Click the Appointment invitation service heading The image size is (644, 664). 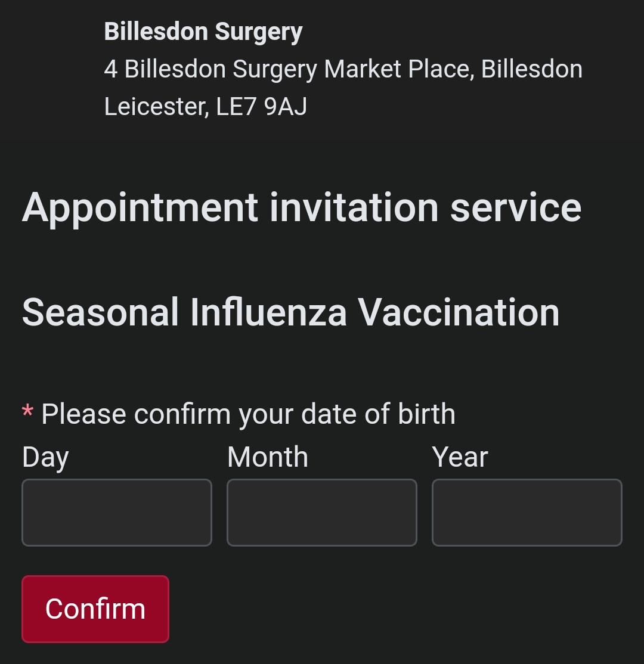click(302, 207)
